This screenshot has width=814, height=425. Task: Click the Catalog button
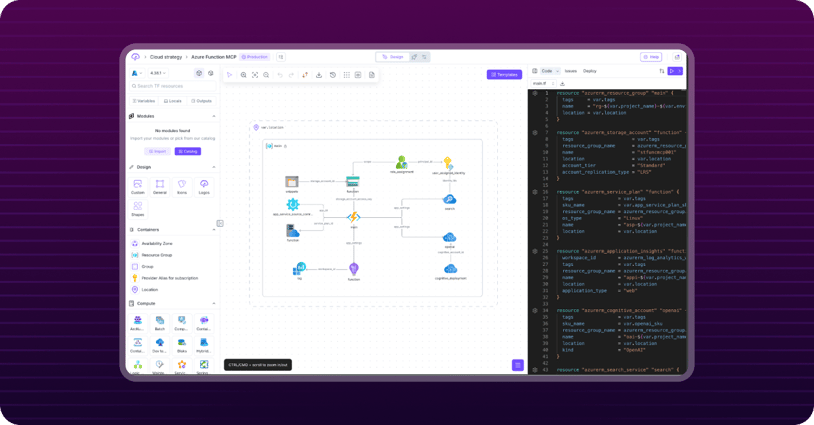coord(187,151)
